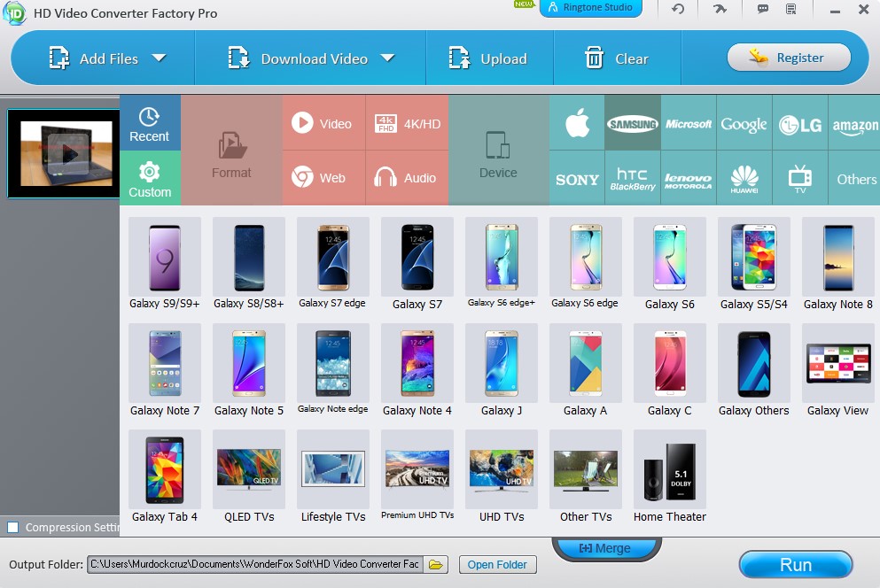
Task: Launch Ringtone Studio
Action: (590, 8)
